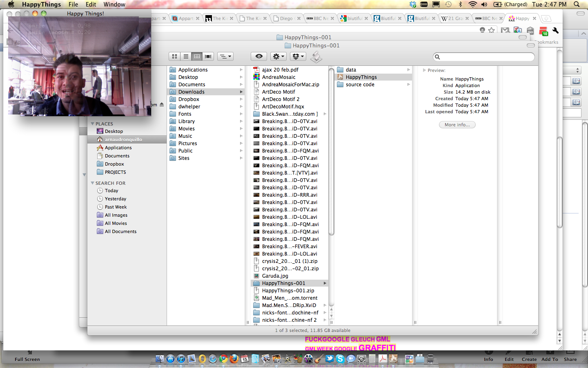Click the Finder search field
Screen dimensions: 588x368
tap(484, 57)
